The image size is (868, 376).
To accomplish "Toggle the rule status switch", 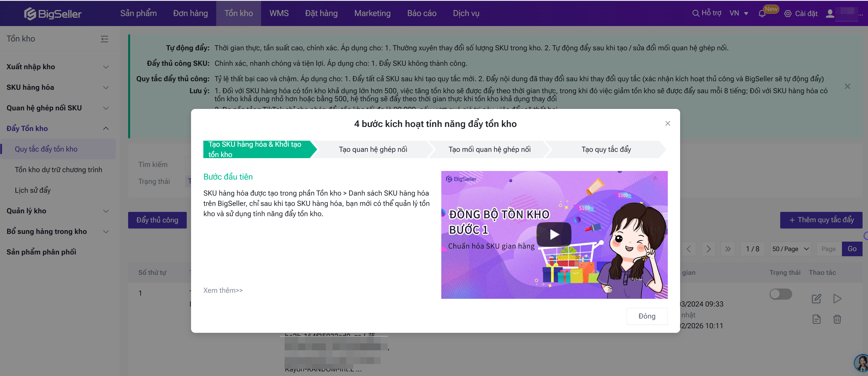I will tap(780, 294).
